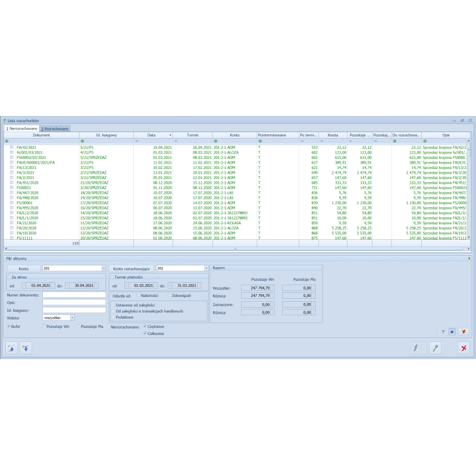476x476 pixels.
Task: Click the filter builder icon between funnels
Action: click(x=452, y=331)
